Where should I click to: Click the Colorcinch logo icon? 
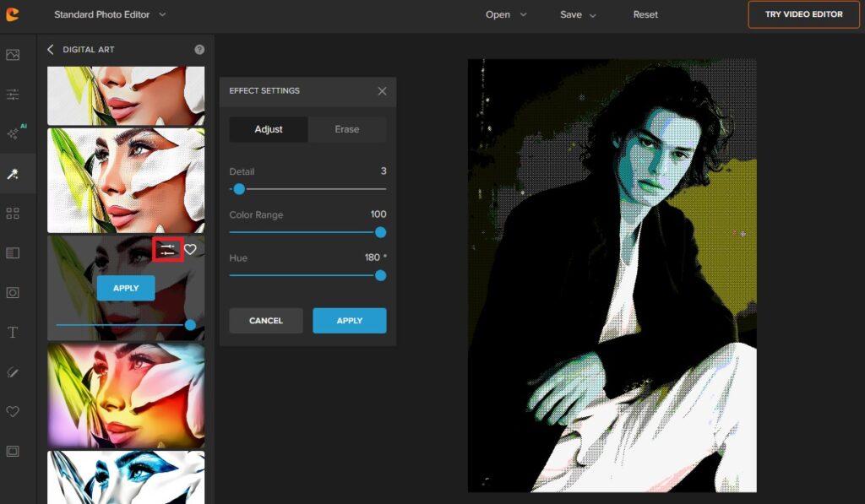[x=13, y=14]
